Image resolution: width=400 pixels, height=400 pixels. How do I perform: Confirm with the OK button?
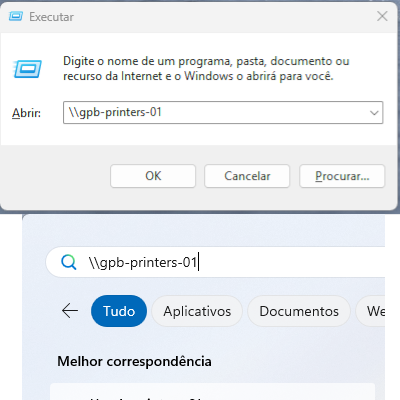pos(153,176)
